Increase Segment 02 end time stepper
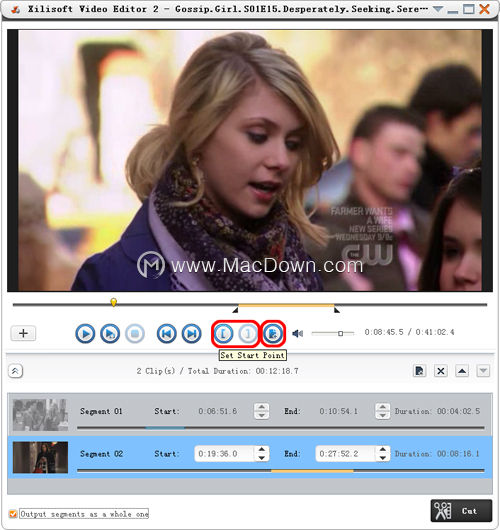The width and height of the screenshot is (500, 530). coord(382,450)
